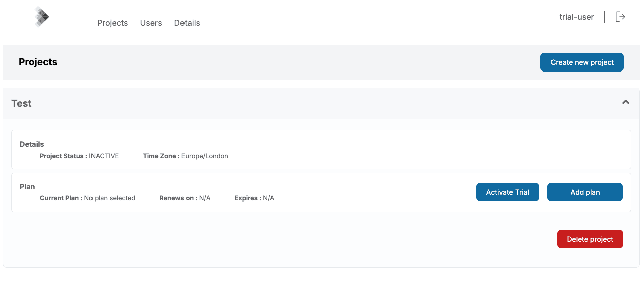
Task: Select the Test project title
Action: 21,104
